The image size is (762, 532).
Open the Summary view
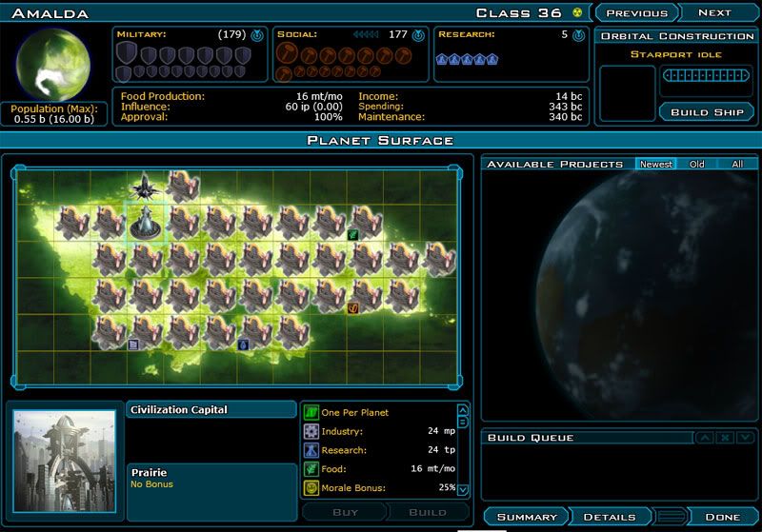point(527,517)
